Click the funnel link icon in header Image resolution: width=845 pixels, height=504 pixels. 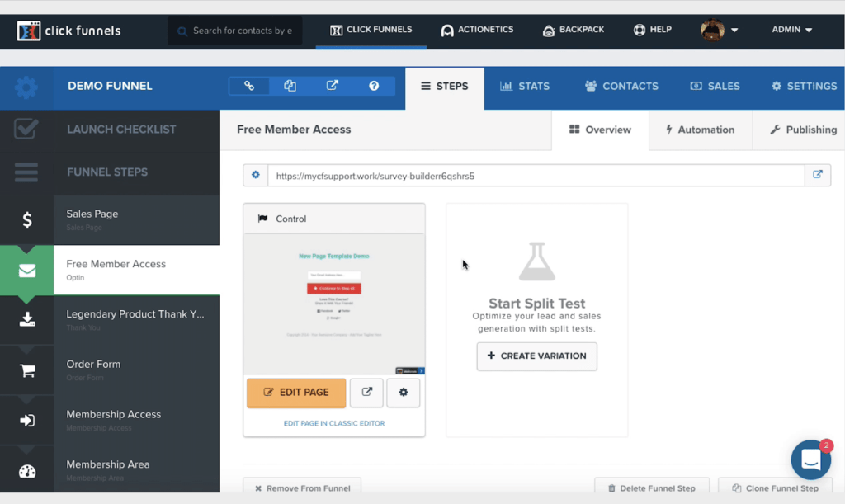click(x=249, y=86)
